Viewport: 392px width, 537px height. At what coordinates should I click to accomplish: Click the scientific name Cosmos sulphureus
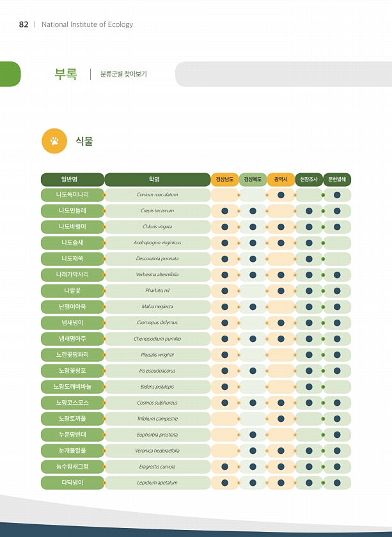157,403
